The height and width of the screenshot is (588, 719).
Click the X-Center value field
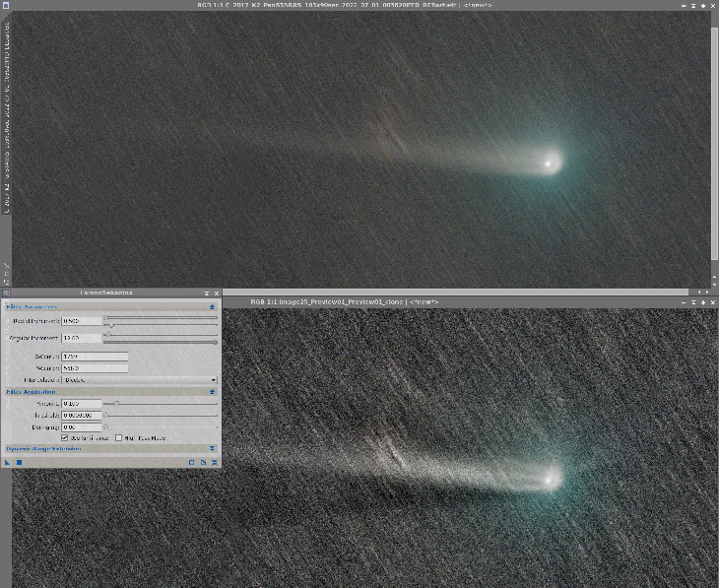click(95, 356)
